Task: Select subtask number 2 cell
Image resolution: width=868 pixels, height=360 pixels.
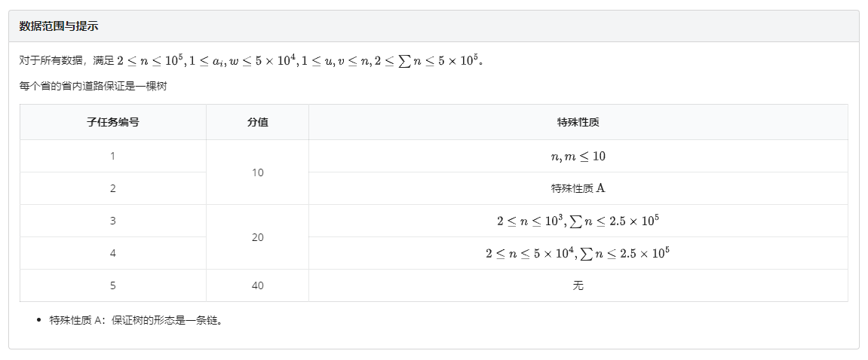Action: [113, 188]
